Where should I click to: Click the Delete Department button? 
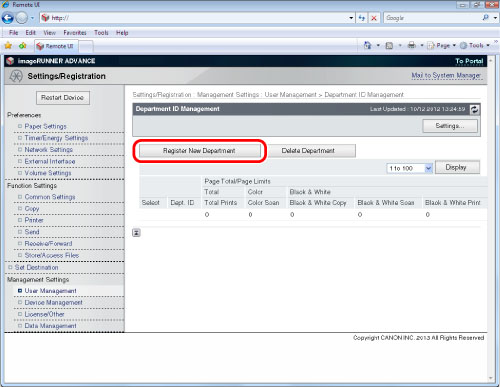312,151
